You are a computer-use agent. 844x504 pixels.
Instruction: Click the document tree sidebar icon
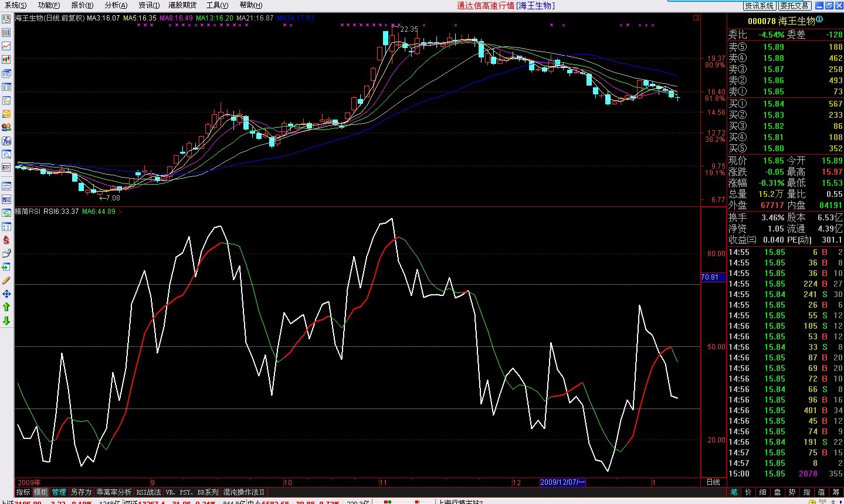pos(6,100)
